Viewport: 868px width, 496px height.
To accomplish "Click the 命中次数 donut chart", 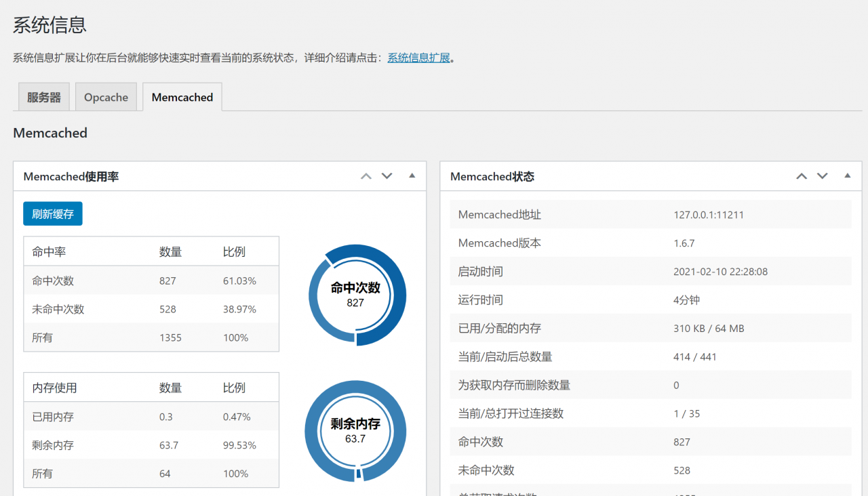I will (x=357, y=295).
